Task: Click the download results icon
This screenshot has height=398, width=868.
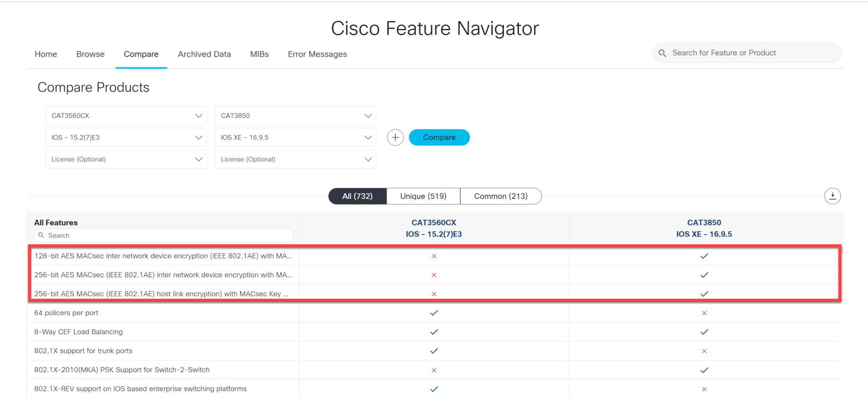Action: [832, 196]
